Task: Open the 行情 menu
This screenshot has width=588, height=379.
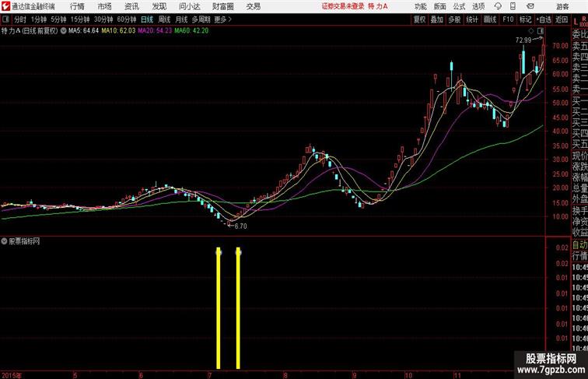Action: pyautogui.click(x=77, y=6)
